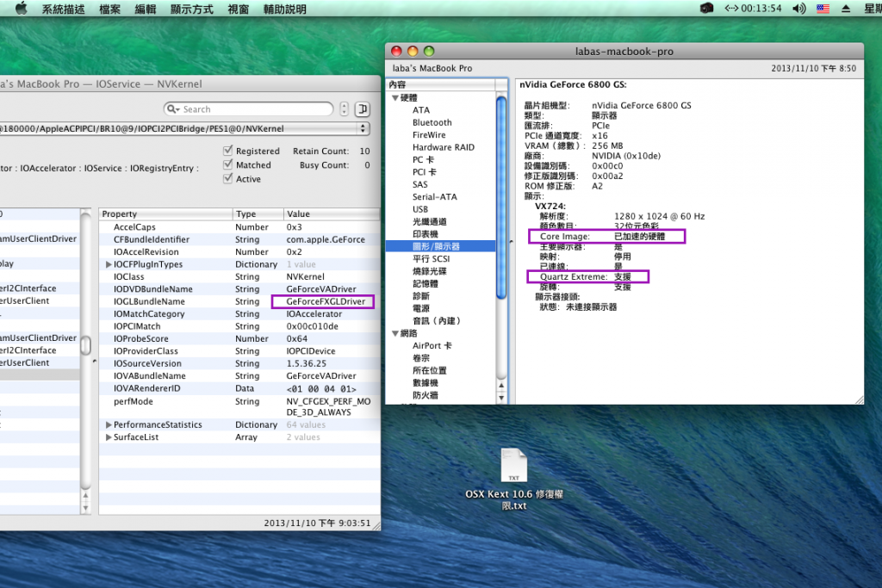Screen dimensions: 882x588
Task: Select 印表機 in the sidebar
Action: (x=425, y=234)
